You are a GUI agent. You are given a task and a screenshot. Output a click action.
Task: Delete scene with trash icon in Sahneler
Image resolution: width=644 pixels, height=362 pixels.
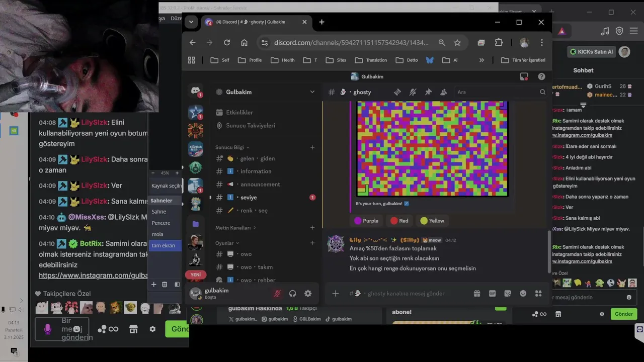[165, 285]
